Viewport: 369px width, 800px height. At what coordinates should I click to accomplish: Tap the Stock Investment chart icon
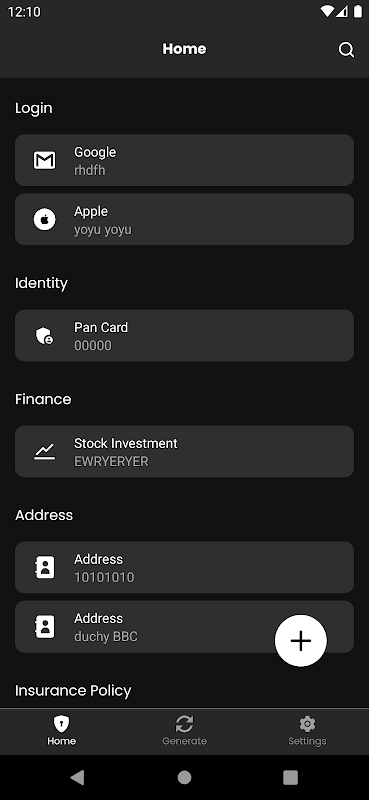44,451
